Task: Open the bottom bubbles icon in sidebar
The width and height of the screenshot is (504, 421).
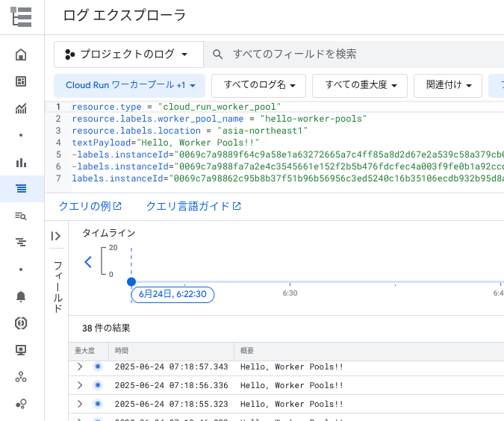Action: point(21,404)
